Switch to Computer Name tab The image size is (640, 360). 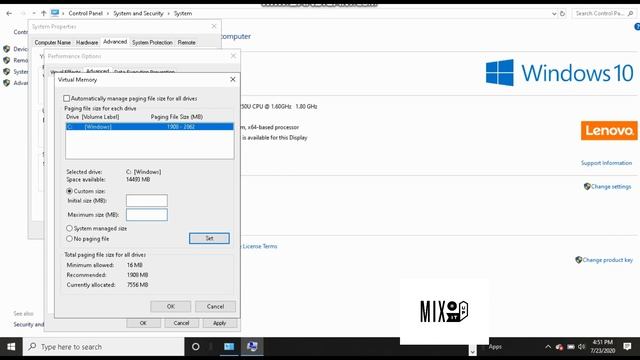(x=53, y=42)
